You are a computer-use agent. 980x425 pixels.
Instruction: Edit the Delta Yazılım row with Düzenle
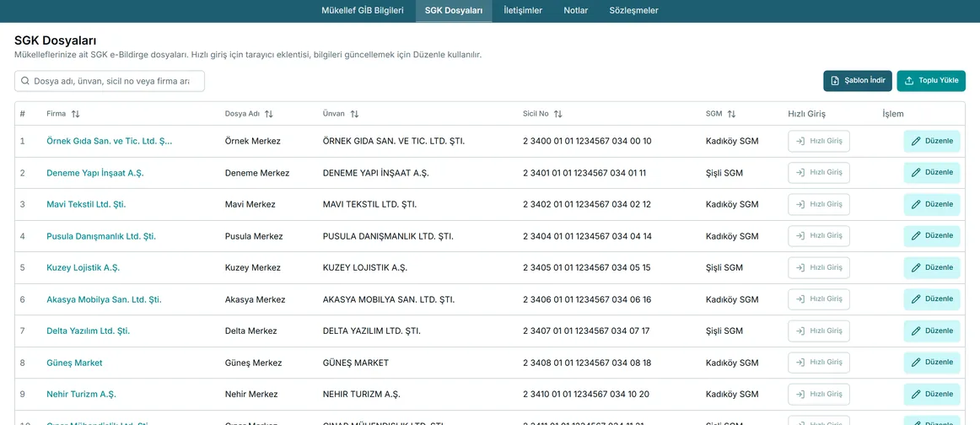tap(932, 331)
